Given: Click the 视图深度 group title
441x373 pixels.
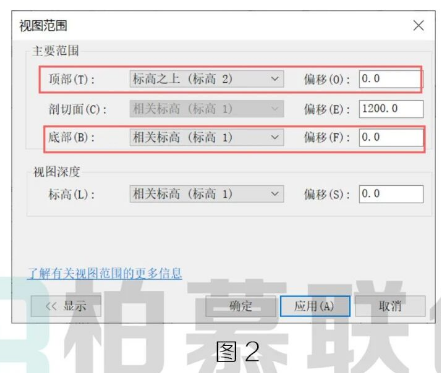Looking at the screenshot, I should [57, 172].
